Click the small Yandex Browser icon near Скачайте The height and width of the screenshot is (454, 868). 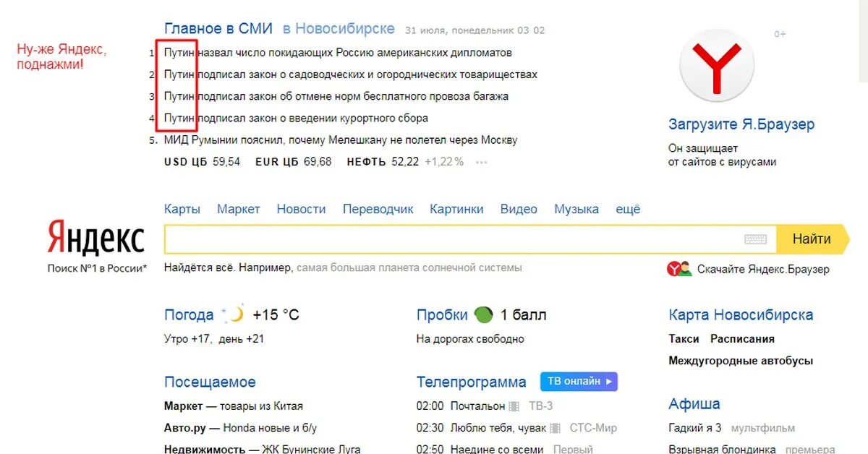point(679,269)
